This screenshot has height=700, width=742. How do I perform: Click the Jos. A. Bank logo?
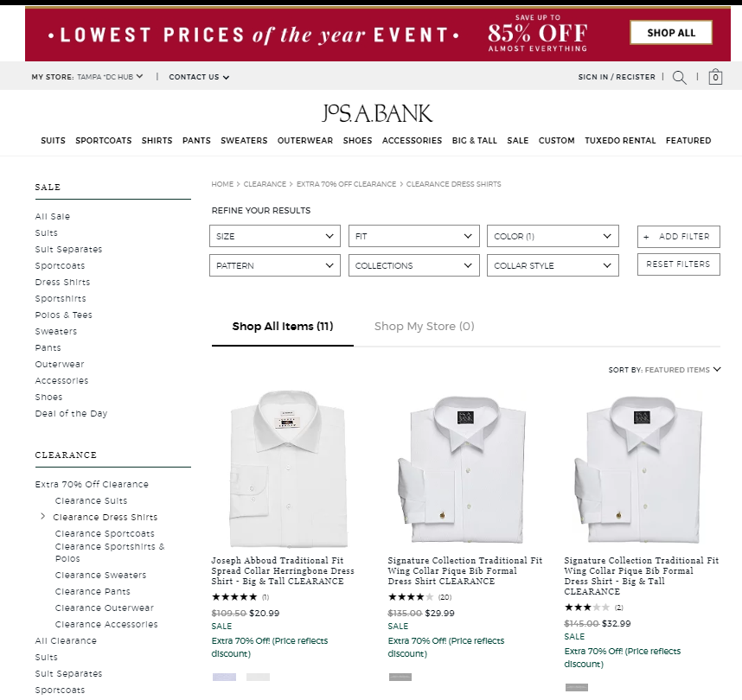(x=376, y=113)
